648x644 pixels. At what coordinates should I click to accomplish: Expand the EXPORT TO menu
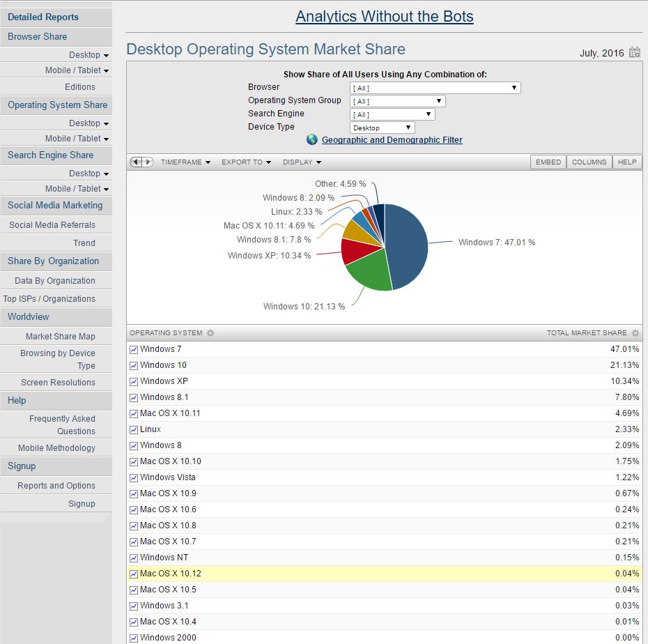246,162
